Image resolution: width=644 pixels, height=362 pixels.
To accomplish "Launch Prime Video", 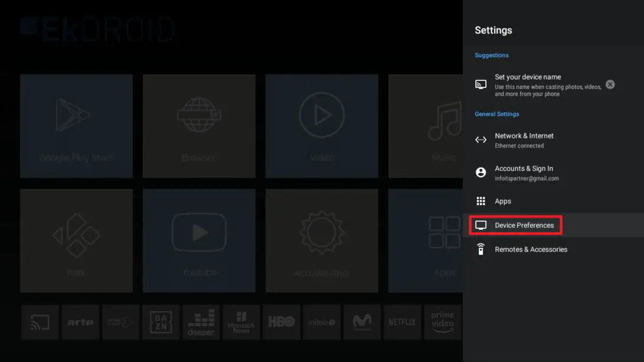I will point(442,322).
